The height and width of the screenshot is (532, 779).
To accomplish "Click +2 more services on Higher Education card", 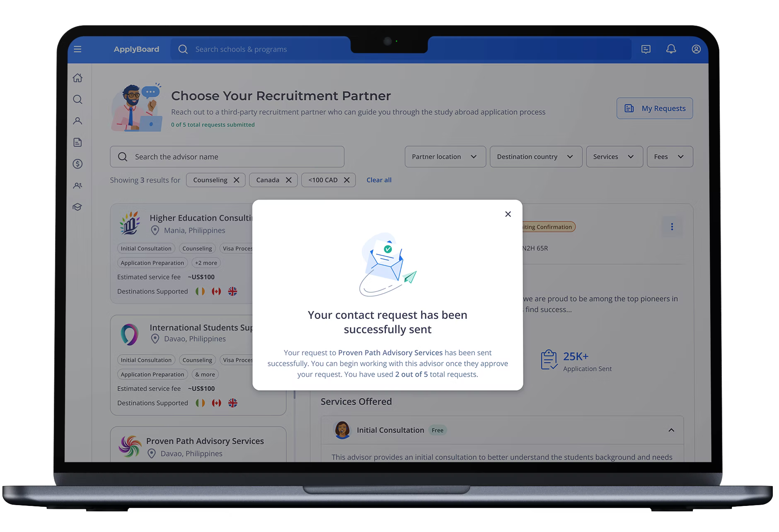I will pyautogui.click(x=206, y=263).
